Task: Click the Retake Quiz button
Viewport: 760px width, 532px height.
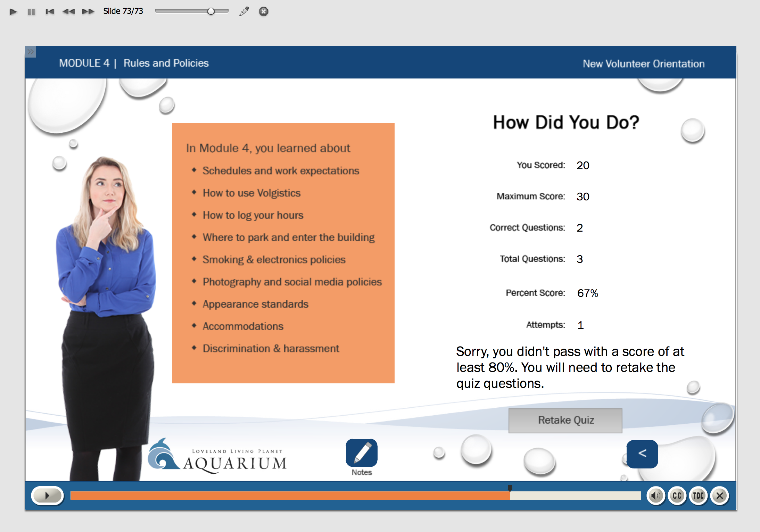Action: click(x=565, y=421)
